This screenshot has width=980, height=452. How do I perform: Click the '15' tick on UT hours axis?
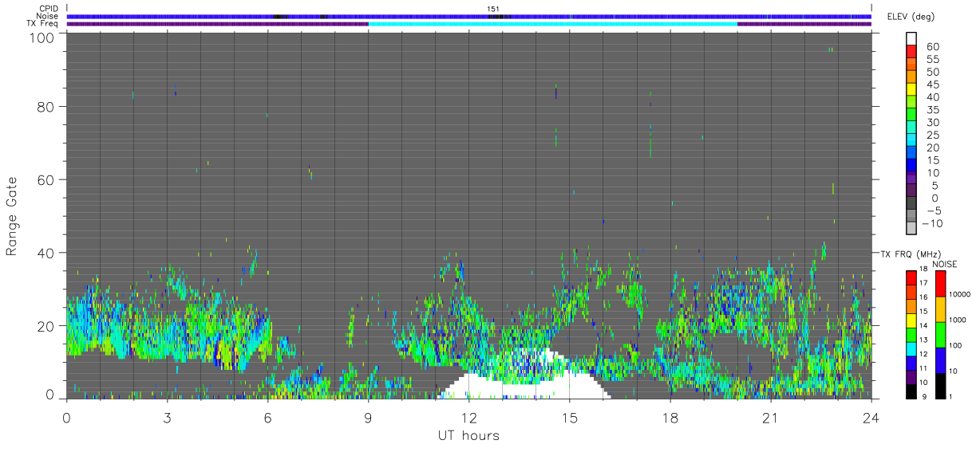coord(570,417)
